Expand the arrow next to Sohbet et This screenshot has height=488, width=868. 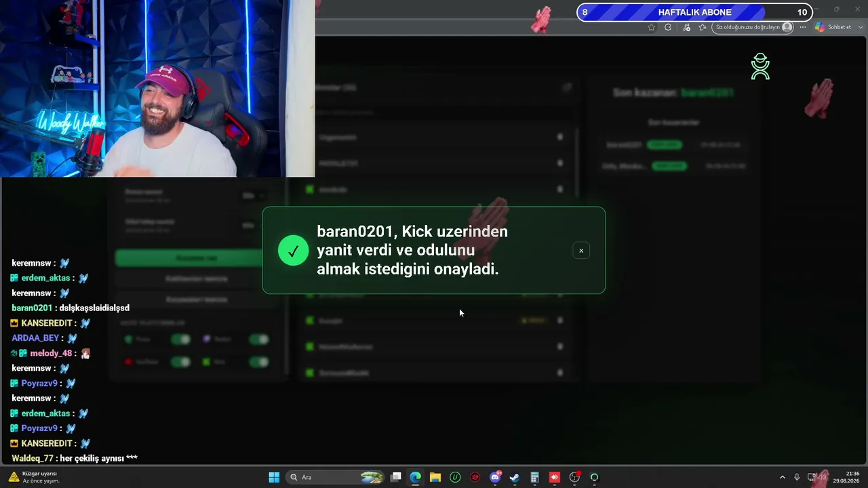(860, 27)
